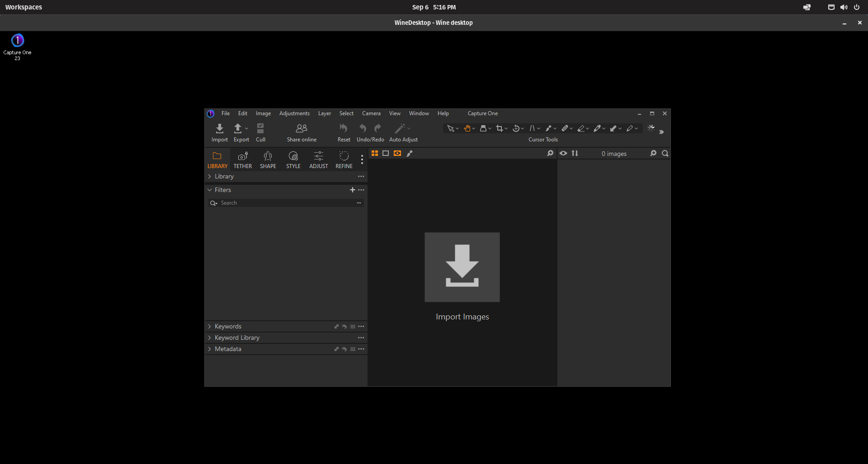Open Export dropdown arrow
Viewport: 868px width, 464px height.
247,129
